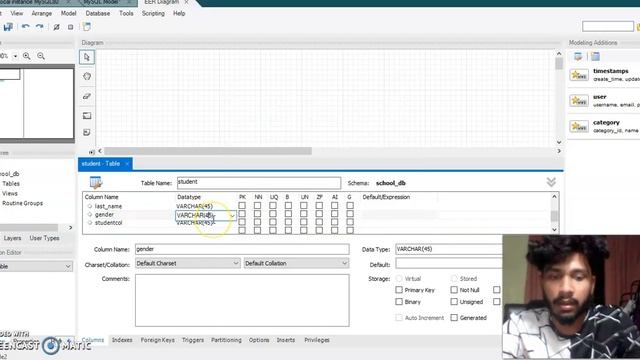
Task: Switch to the Indexes tab
Action: [122, 340]
